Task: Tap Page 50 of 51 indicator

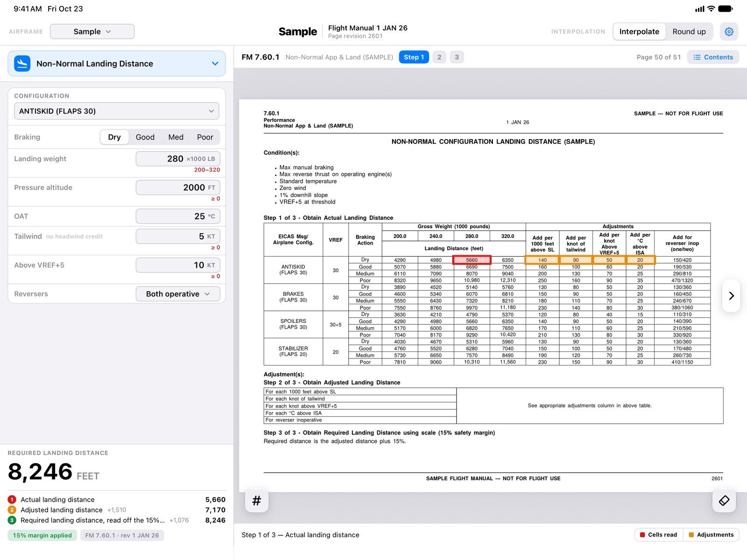Action: 658,57
